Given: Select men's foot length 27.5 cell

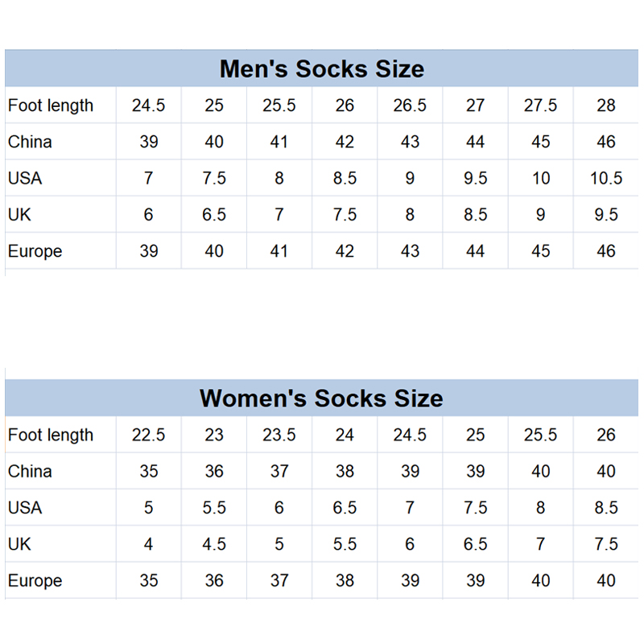Looking at the screenshot, I should pyautogui.click(x=540, y=105).
